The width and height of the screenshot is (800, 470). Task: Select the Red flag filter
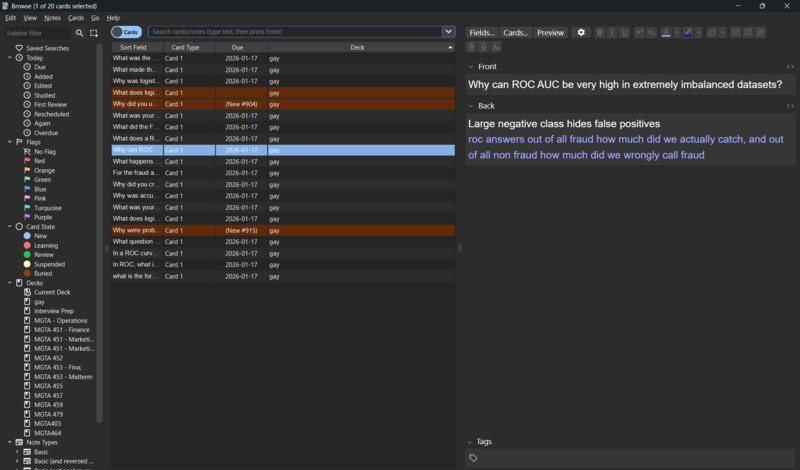click(x=40, y=161)
